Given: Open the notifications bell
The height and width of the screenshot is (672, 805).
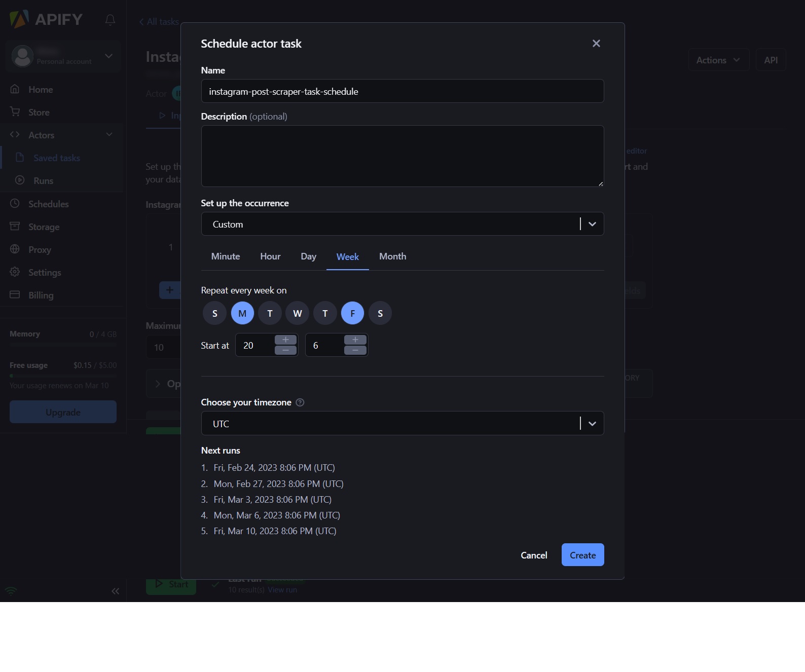Looking at the screenshot, I should [110, 20].
